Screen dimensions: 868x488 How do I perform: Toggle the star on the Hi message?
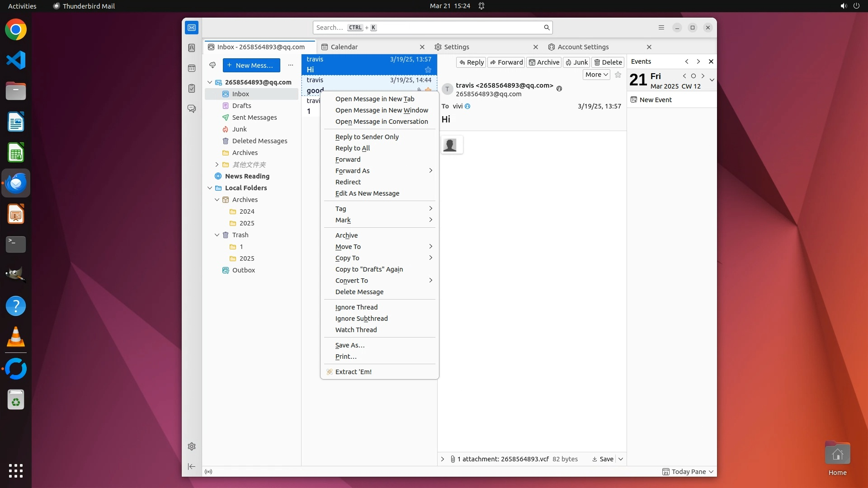(428, 70)
